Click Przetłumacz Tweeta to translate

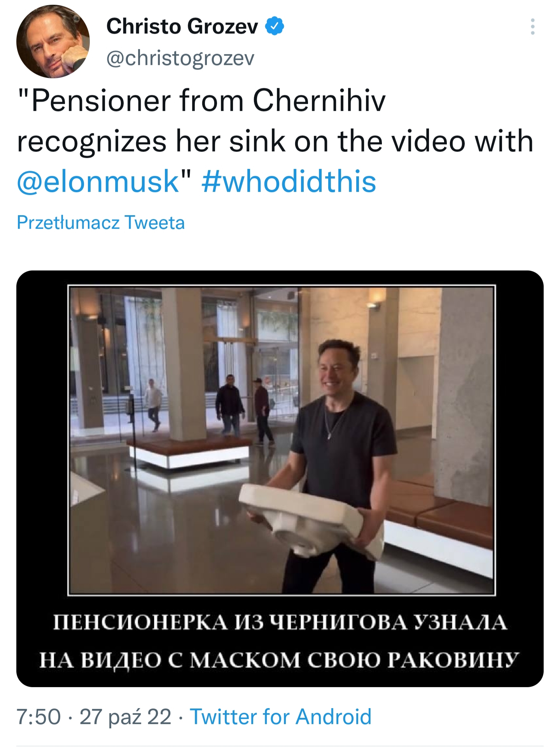pyautogui.click(x=101, y=223)
